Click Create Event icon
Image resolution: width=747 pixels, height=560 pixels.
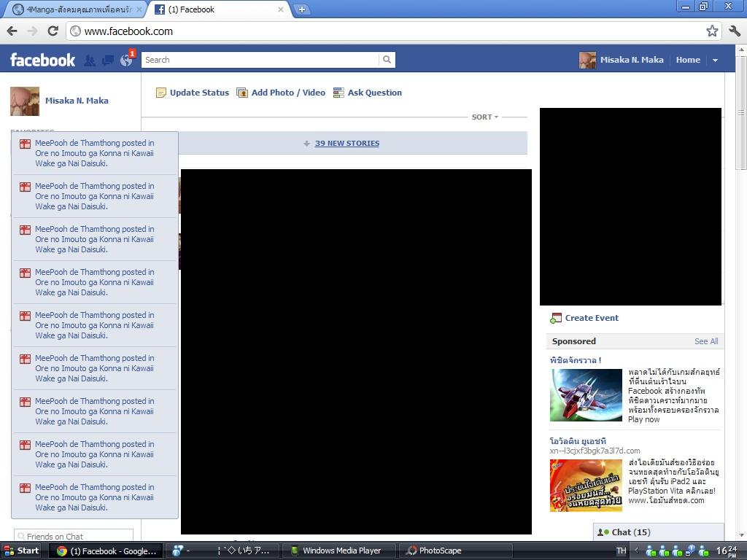tap(555, 318)
